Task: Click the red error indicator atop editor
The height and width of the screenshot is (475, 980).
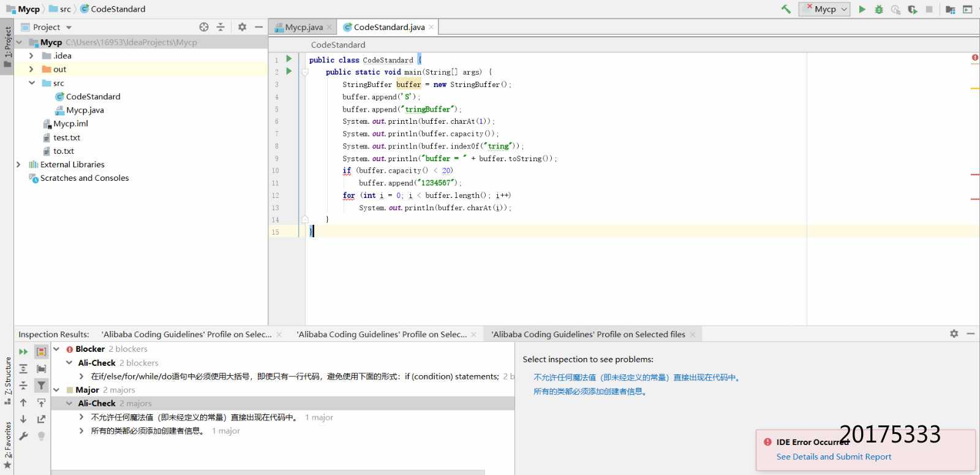Action: click(x=974, y=58)
